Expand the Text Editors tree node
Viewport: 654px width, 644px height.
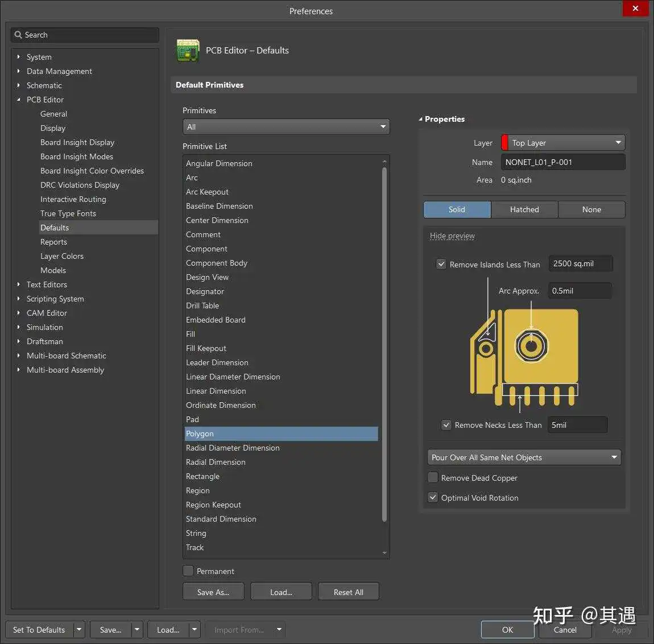[18, 284]
